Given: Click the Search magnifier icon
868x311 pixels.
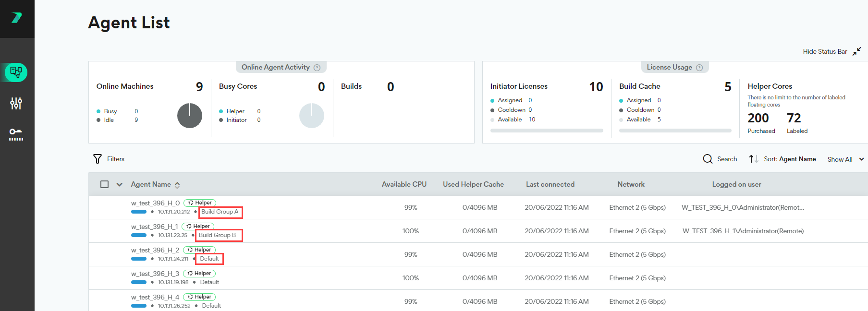Looking at the screenshot, I should 708,159.
